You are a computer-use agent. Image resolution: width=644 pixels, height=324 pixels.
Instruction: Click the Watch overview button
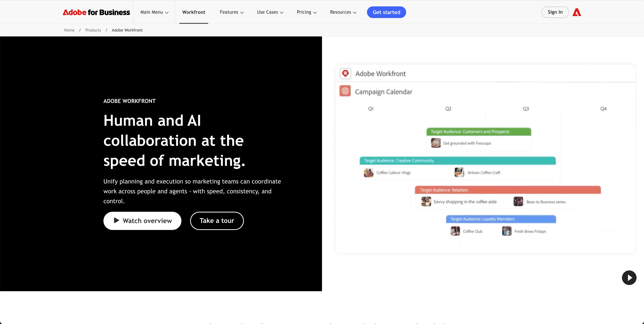pos(142,221)
